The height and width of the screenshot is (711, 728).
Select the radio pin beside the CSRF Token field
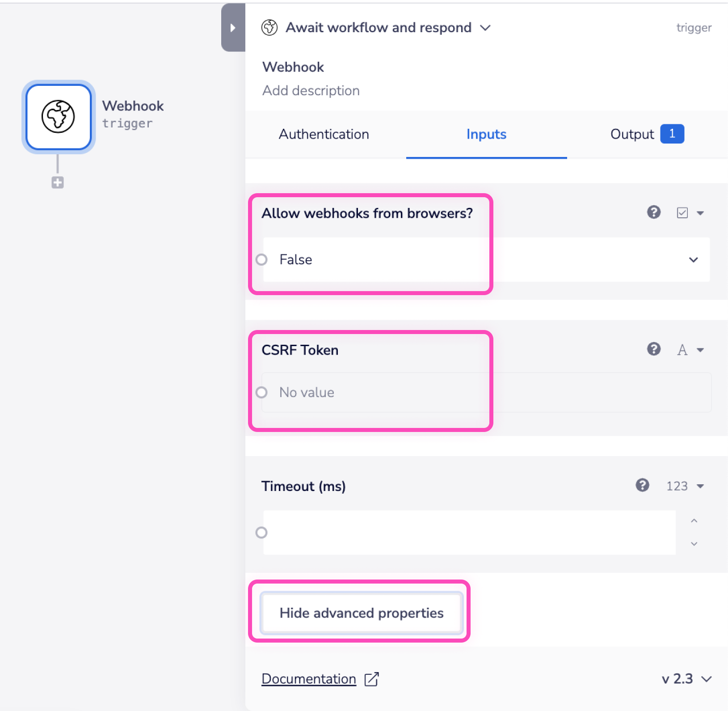pyautogui.click(x=262, y=392)
